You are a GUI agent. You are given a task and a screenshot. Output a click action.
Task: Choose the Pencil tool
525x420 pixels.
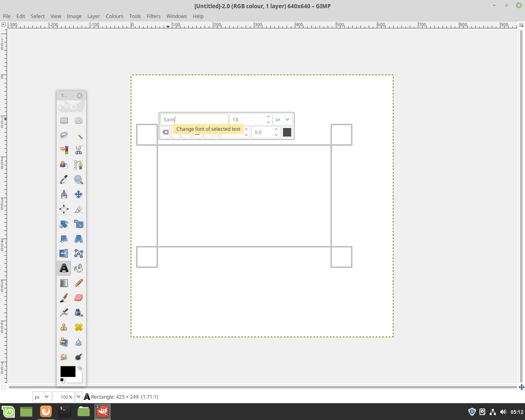pos(79,283)
